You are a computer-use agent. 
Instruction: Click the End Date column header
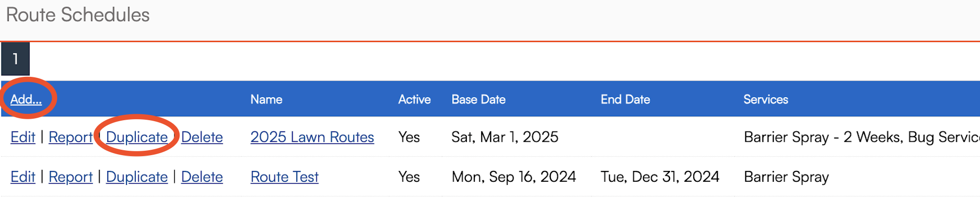pyautogui.click(x=625, y=99)
